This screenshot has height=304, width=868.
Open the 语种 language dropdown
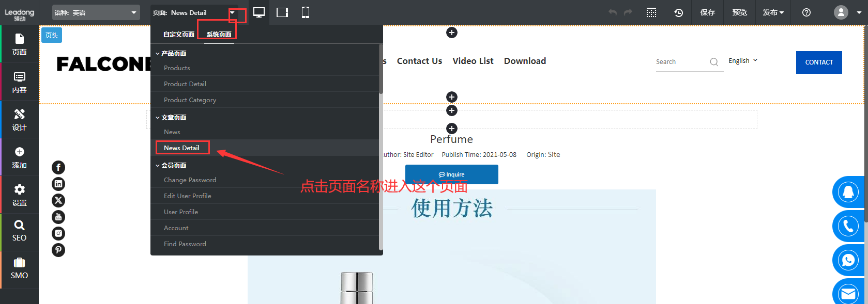pos(96,12)
